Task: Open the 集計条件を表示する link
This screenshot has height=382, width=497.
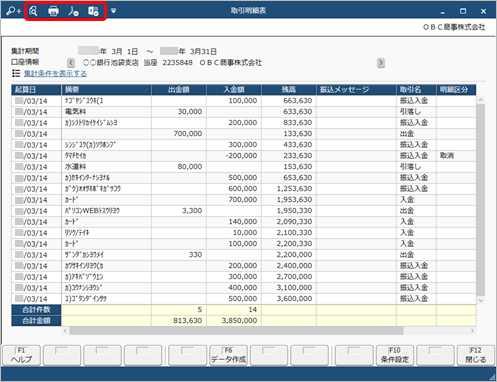Action: coord(55,74)
